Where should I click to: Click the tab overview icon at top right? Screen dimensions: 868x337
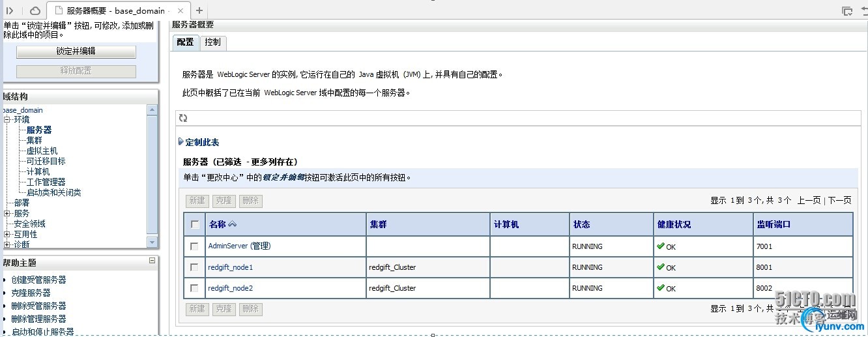pyautogui.click(x=847, y=10)
